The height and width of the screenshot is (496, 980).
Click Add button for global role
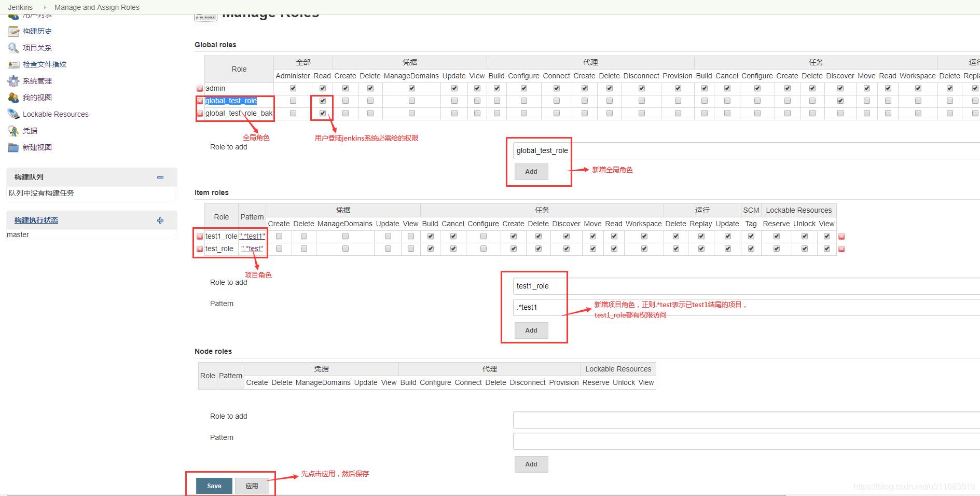pos(531,172)
